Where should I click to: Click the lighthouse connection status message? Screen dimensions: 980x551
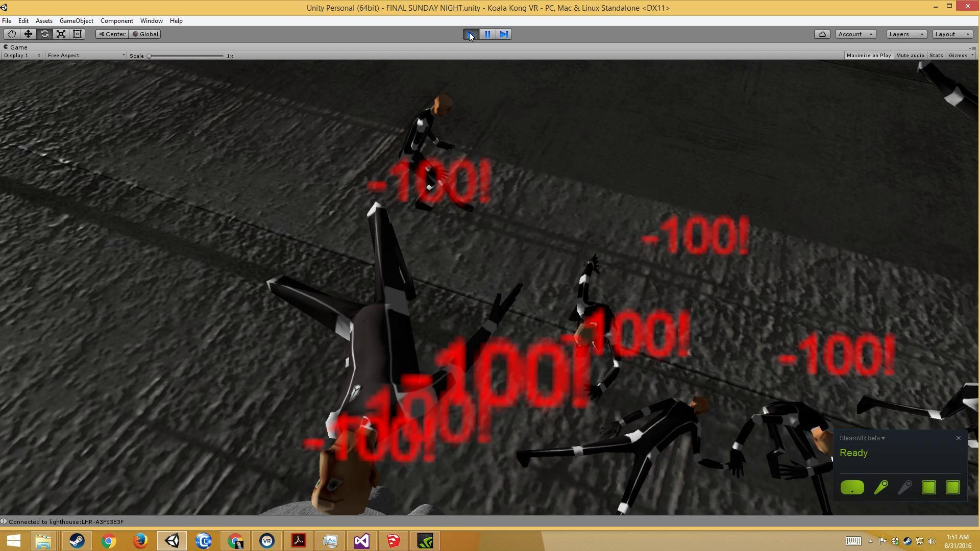pyautogui.click(x=66, y=522)
